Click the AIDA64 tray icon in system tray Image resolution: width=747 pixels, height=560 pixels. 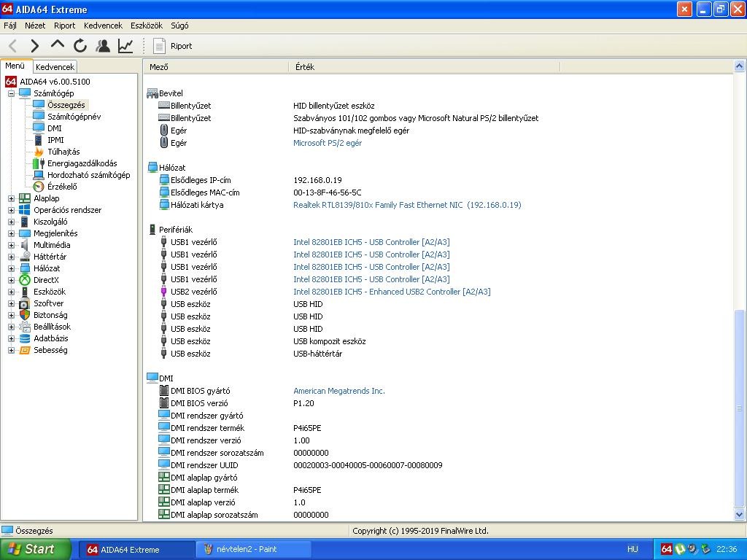click(x=667, y=549)
